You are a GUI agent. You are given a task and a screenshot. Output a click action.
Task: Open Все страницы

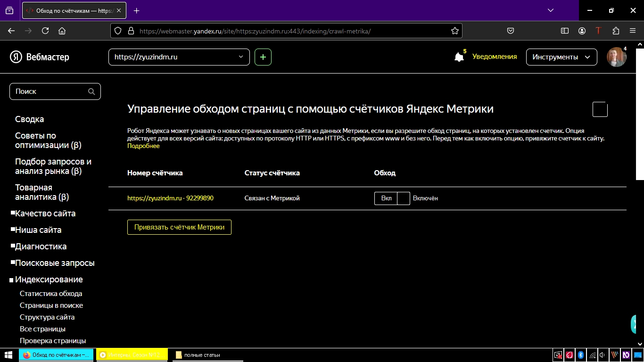[42, 329]
